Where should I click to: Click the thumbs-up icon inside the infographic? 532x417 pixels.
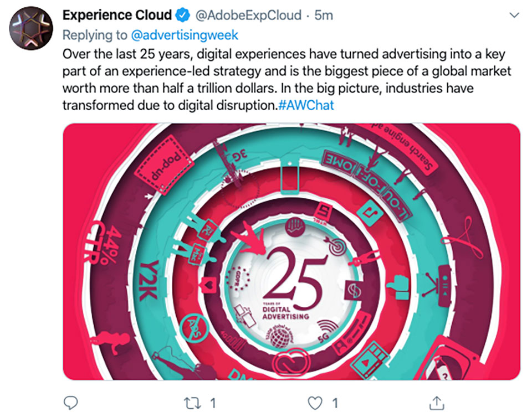(x=400, y=287)
